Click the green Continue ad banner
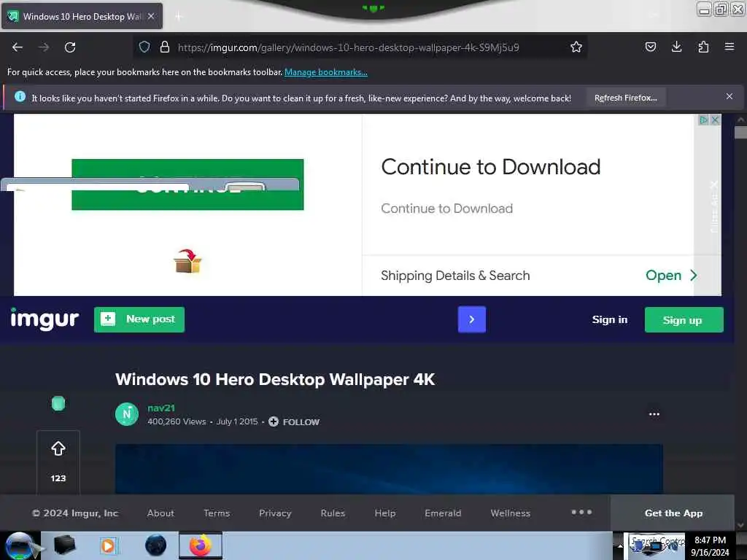Screen dimensions: 747x560 (x=187, y=184)
